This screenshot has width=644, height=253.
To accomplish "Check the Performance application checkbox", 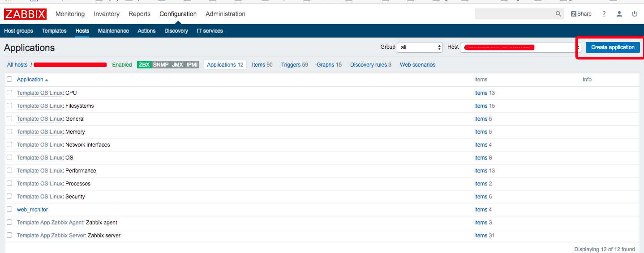I will 9,170.
